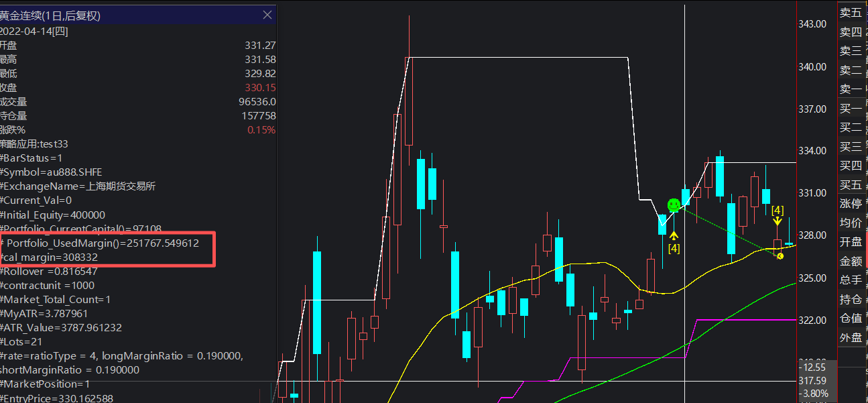Click the 持仓 open interest label

coord(851,299)
